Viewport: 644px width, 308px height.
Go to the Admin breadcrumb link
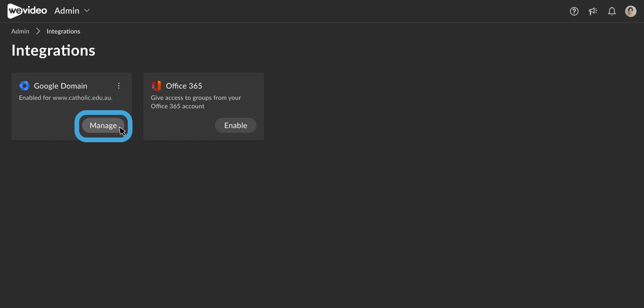(20, 31)
